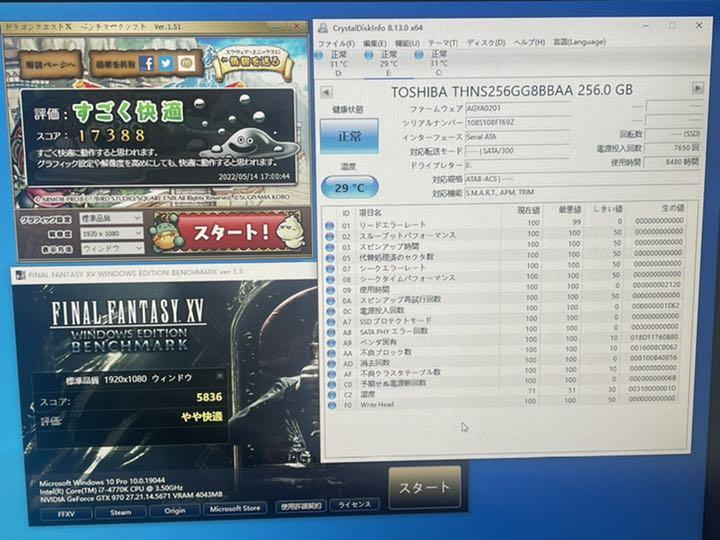This screenshot has width=720, height=540.
Task: Click the power-on hours value 8480 時間
Action: 674,162
